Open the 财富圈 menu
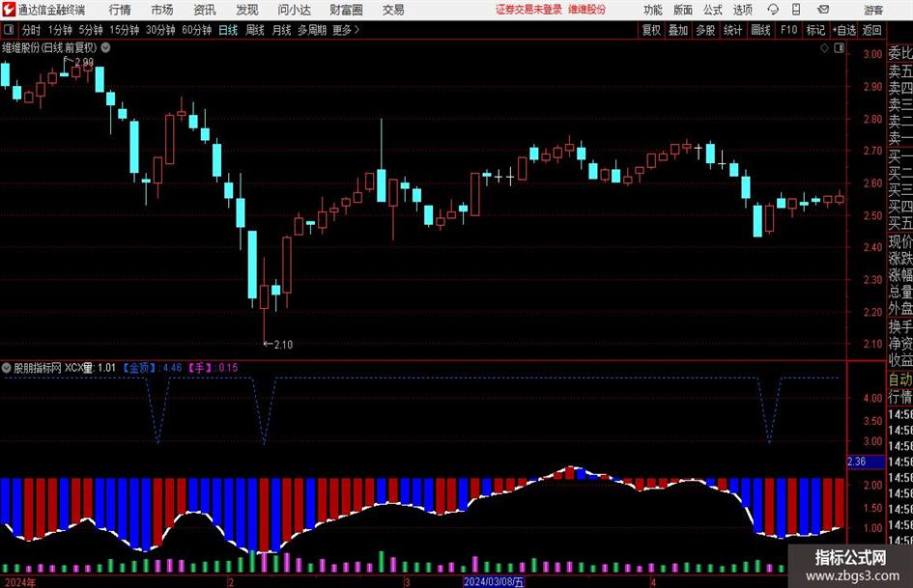This screenshot has height=588, width=913. (x=346, y=10)
